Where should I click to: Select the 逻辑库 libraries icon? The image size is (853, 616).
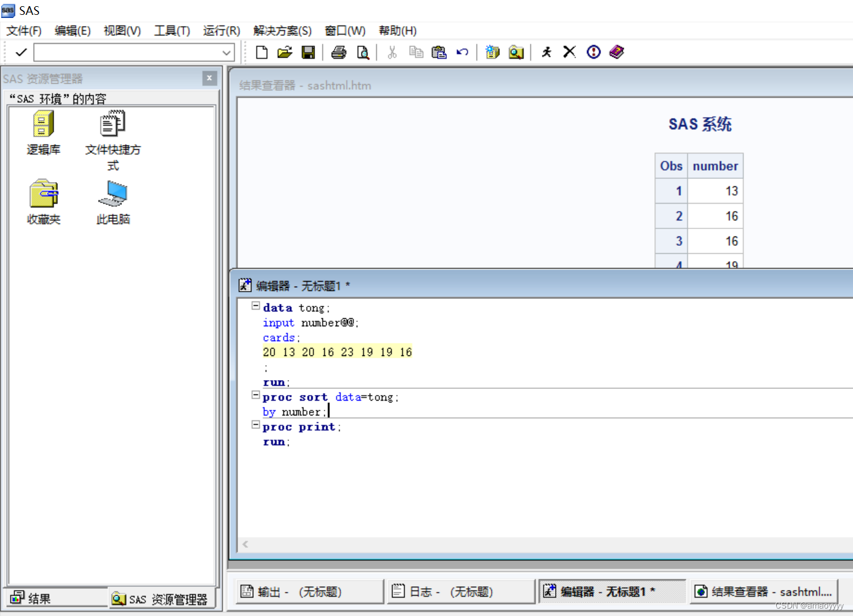click(x=43, y=132)
